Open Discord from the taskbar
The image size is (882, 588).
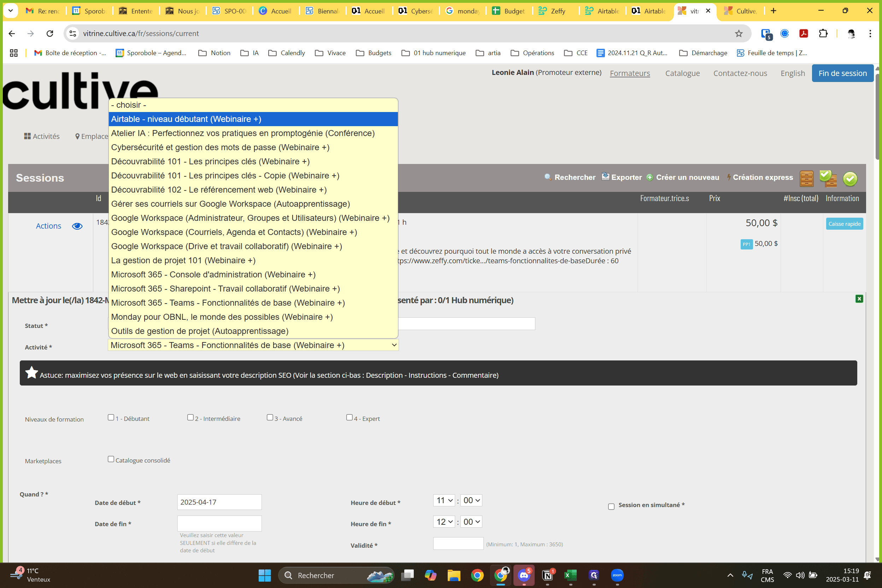tap(524, 575)
